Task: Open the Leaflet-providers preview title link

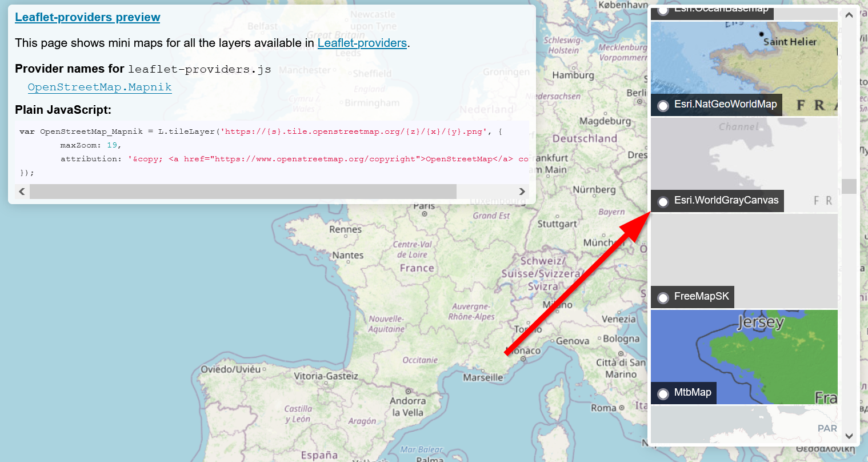Action: coord(87,17)
